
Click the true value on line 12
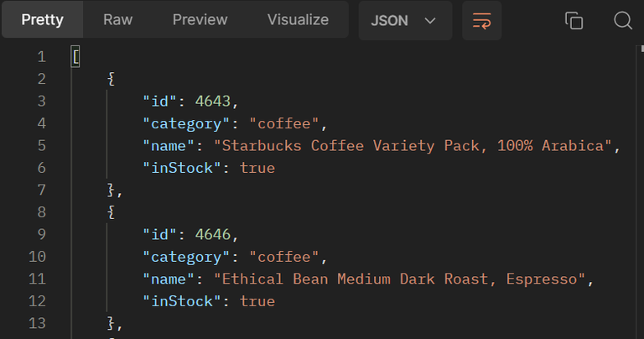click(257, 301)
